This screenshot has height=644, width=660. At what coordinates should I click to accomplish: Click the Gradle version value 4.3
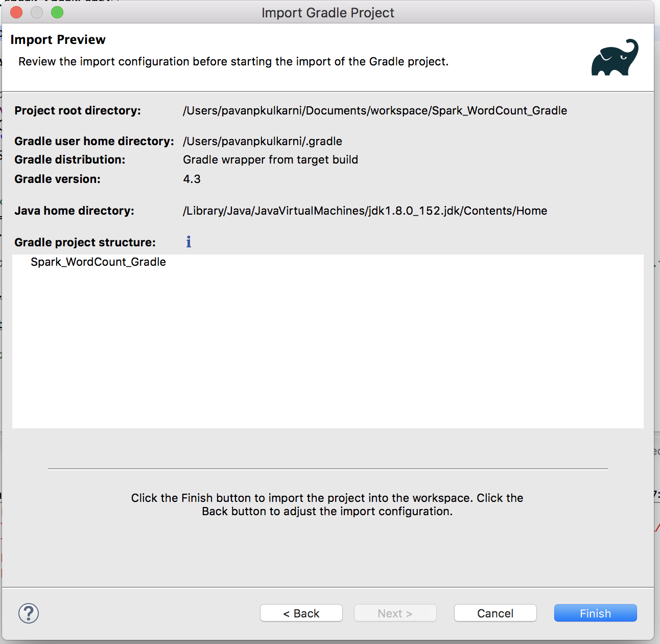click(x=192, y=179)
